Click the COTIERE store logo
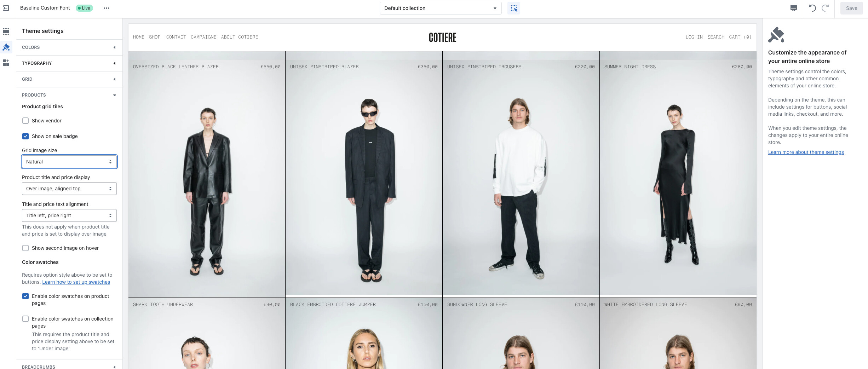This screenshot has width=868, height=369. pyautogui.click(x=442, y=38)
